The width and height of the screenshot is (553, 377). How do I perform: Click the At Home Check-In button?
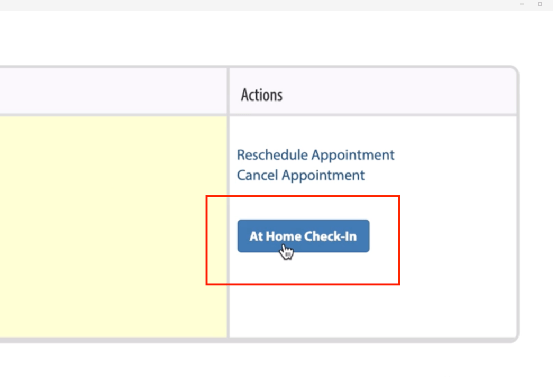click(x=303, y=236)
